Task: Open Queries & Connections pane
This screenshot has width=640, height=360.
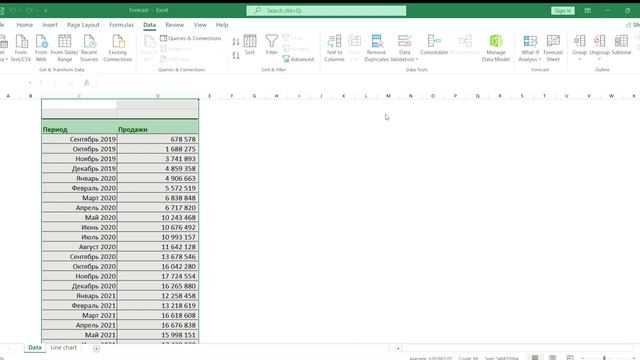Action: [191, 38]
